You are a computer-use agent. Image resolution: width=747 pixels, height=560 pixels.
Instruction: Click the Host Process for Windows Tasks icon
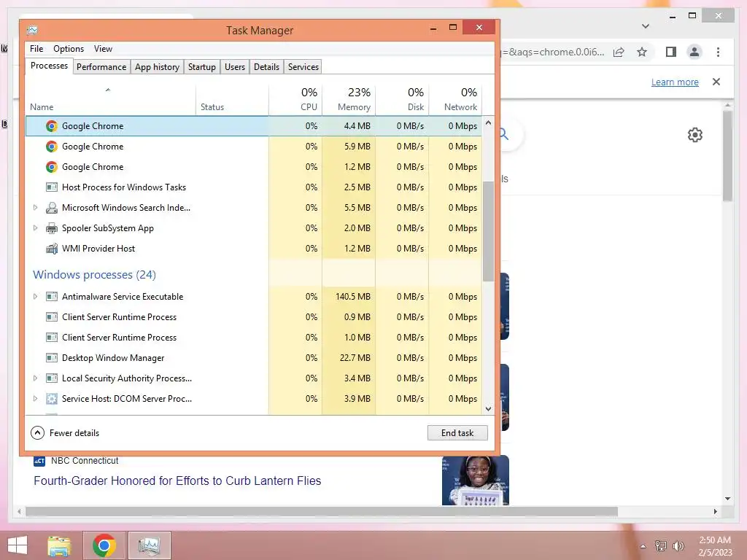[x=52, y=187]
